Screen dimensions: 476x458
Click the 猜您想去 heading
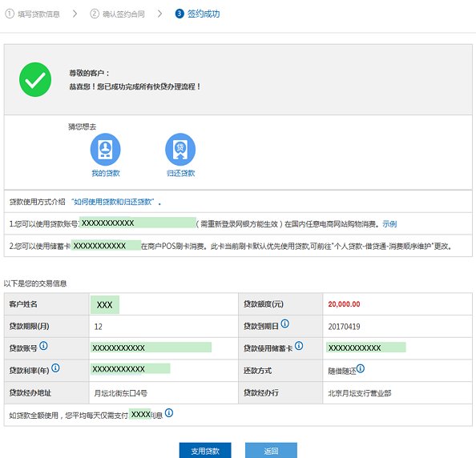pyautogui.click(x=82, y=127)
